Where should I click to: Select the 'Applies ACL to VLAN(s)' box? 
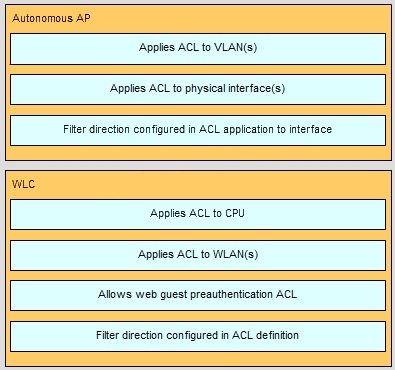198,49
